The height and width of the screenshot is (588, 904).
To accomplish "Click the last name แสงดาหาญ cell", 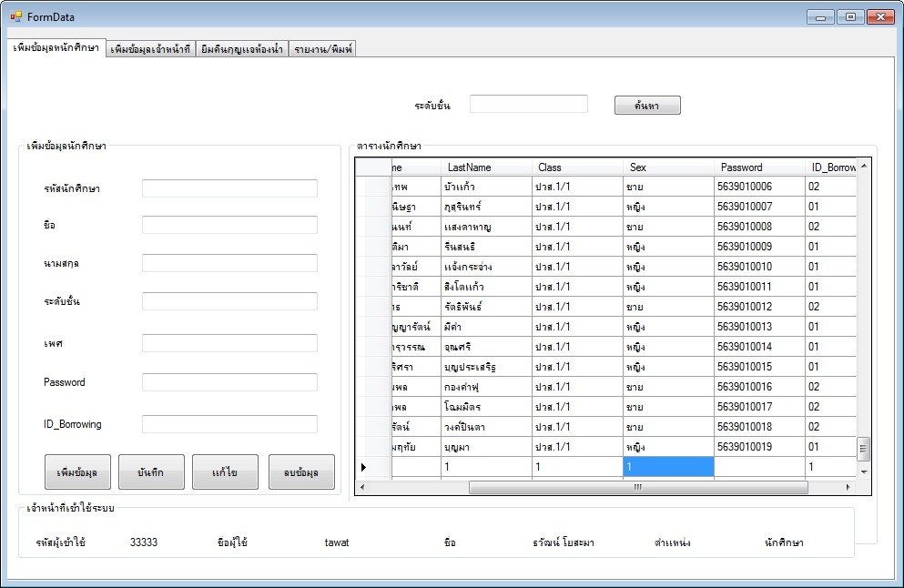I will 486,227.
